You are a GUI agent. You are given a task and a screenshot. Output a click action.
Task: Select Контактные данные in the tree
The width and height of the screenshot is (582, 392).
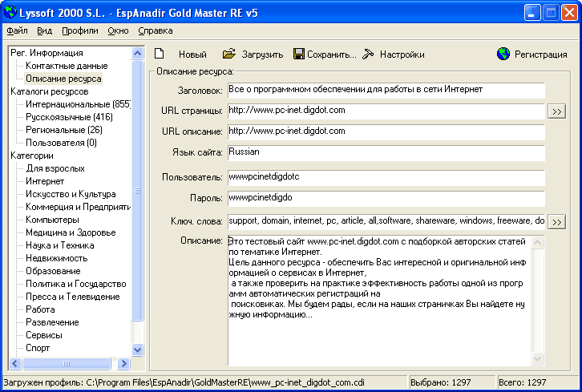(x=67, y=66)
